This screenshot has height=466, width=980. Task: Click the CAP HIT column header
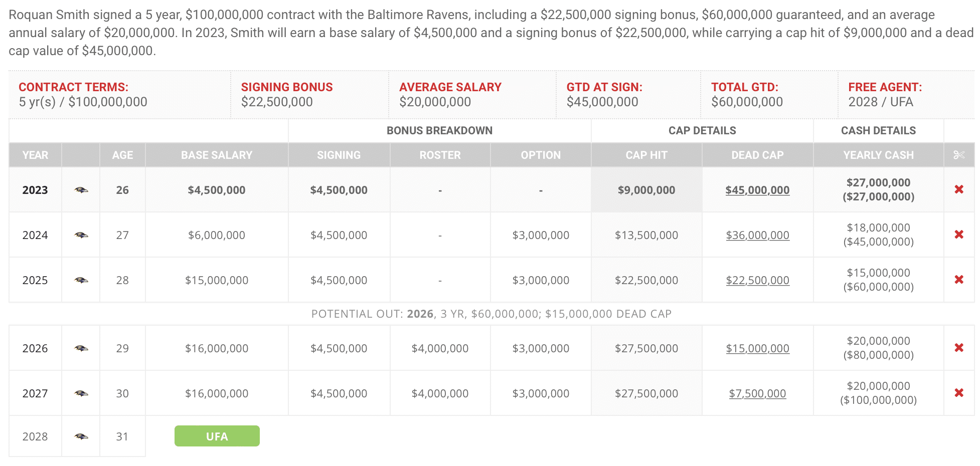coord(646,155)
